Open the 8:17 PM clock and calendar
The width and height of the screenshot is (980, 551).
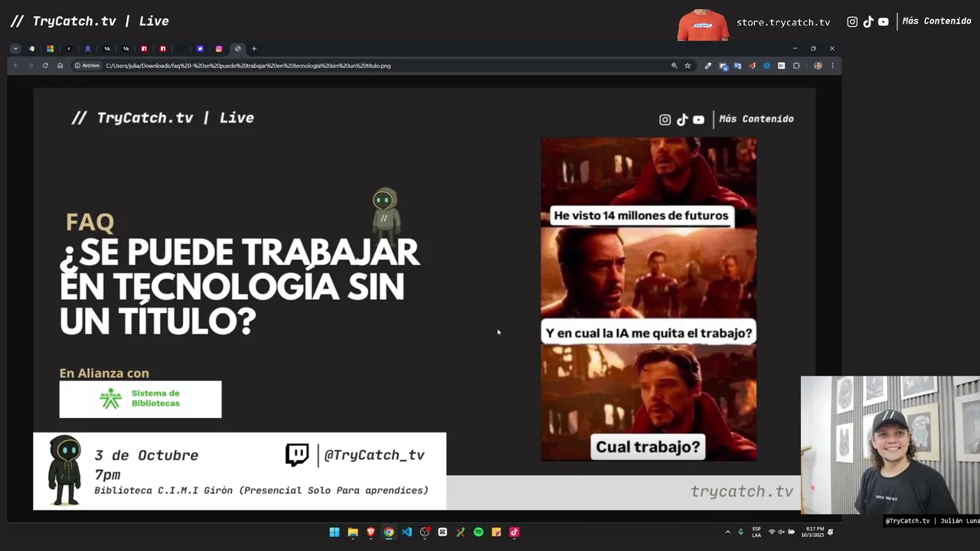(813, 532)
